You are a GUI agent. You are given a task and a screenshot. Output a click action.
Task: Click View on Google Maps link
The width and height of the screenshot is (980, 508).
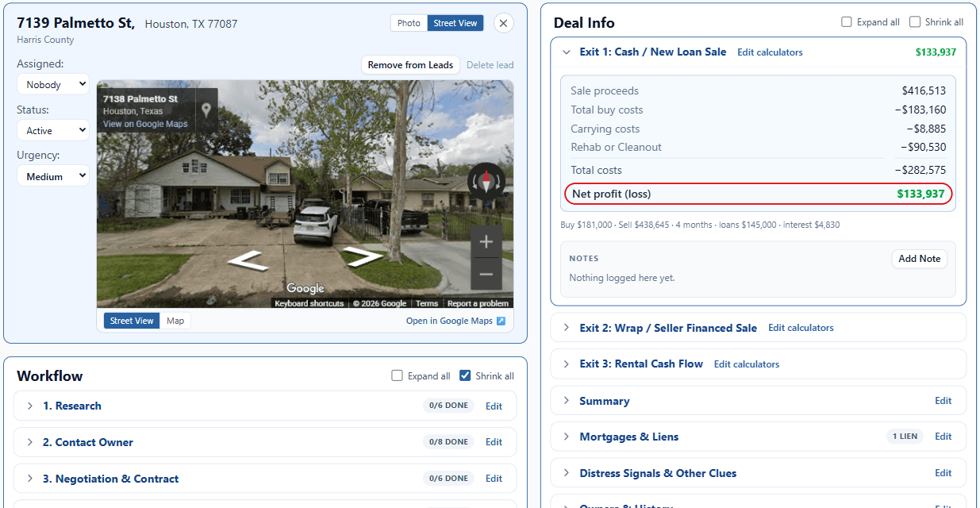(145, 124)
